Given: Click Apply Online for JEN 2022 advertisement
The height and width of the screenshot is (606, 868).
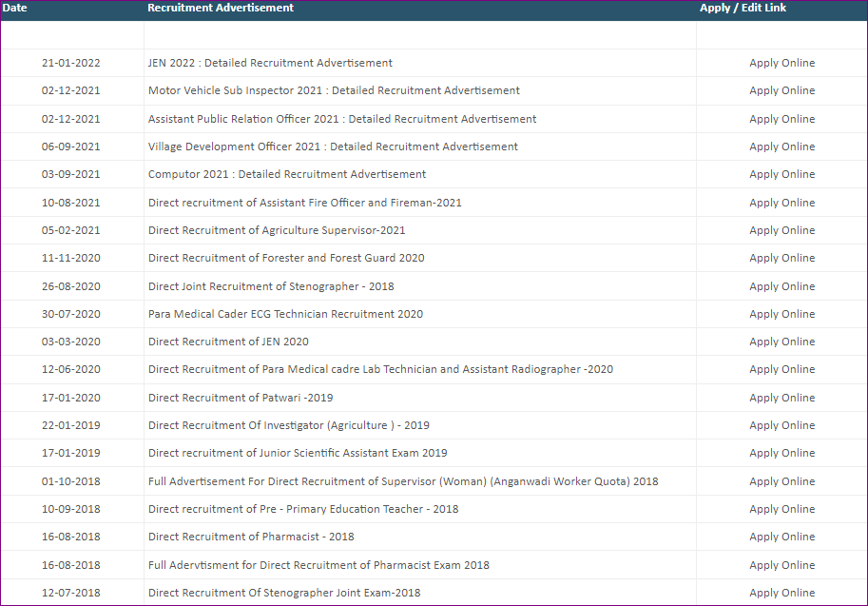Looking at the screenshot, I should pos(781,63).
